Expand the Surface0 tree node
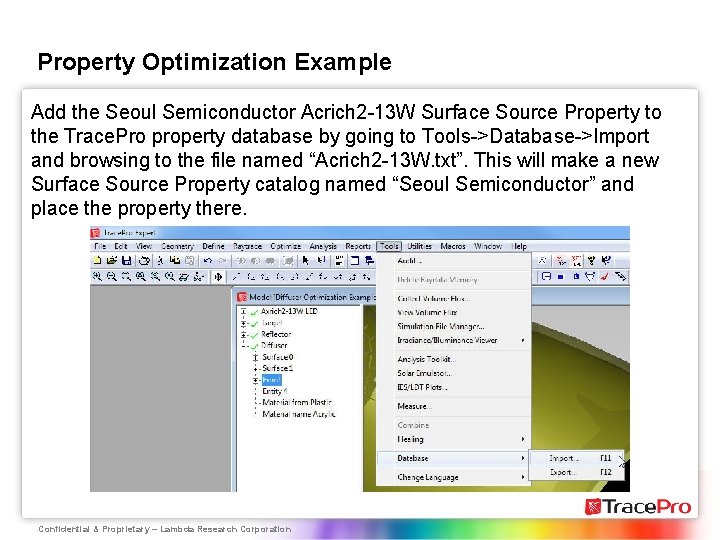720x540 pixels. pos(255,357)
